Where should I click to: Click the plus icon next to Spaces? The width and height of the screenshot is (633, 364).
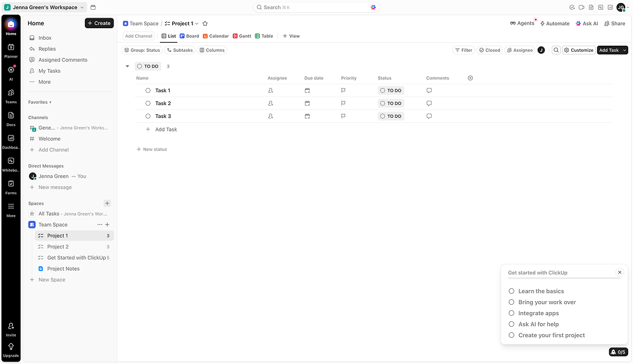(x=107, y=203)
